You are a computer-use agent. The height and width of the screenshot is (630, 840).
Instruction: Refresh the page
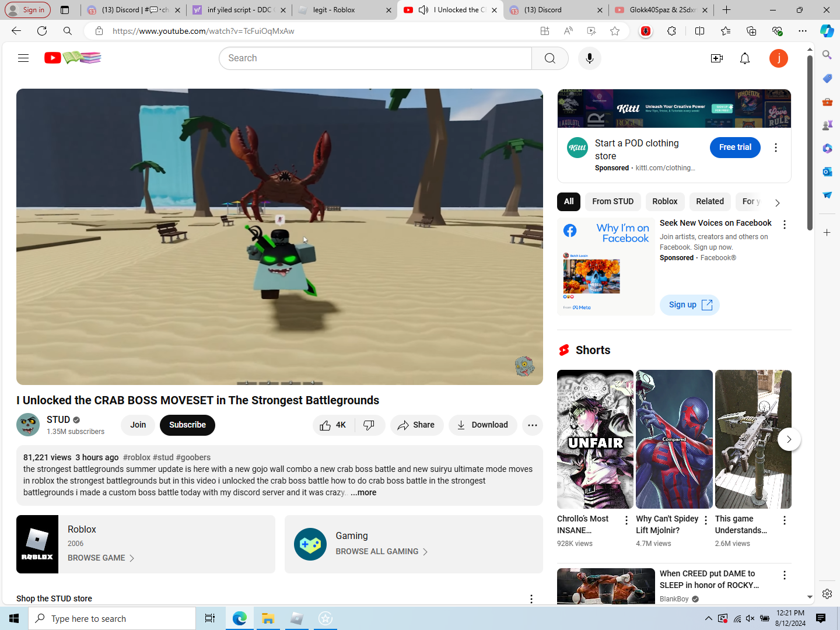coord(42,31)
